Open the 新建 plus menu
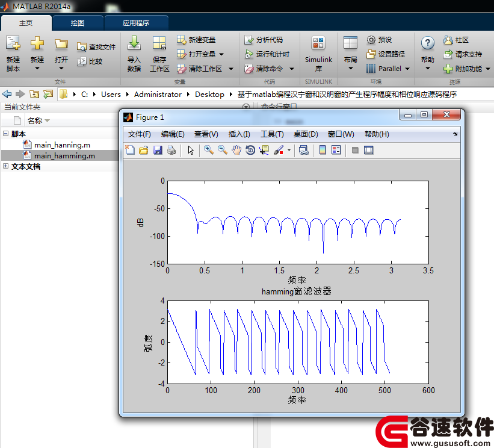494x448 pixels. pos(37,54)
